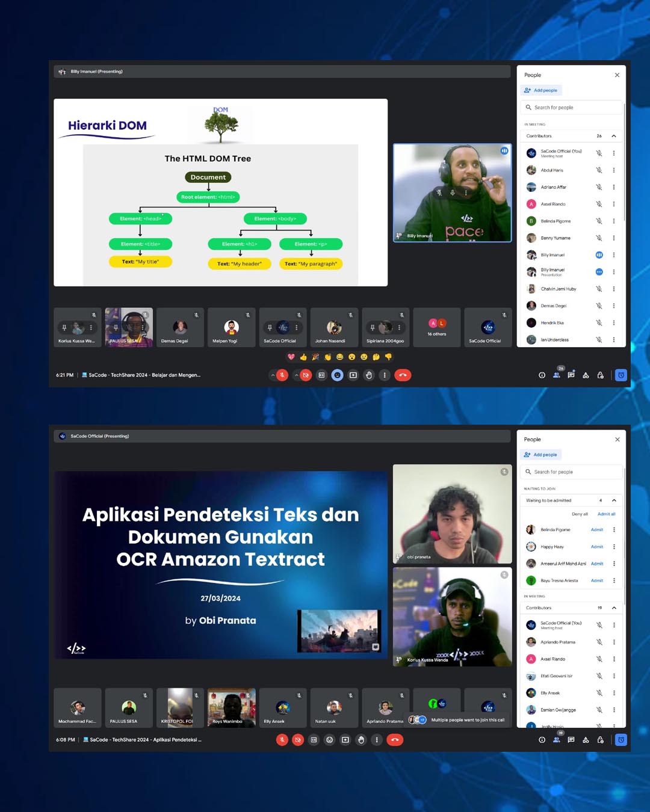The image size is (650, 812).
Task: Click Deny all for waiting participants
Action: [x=580, y=514]
